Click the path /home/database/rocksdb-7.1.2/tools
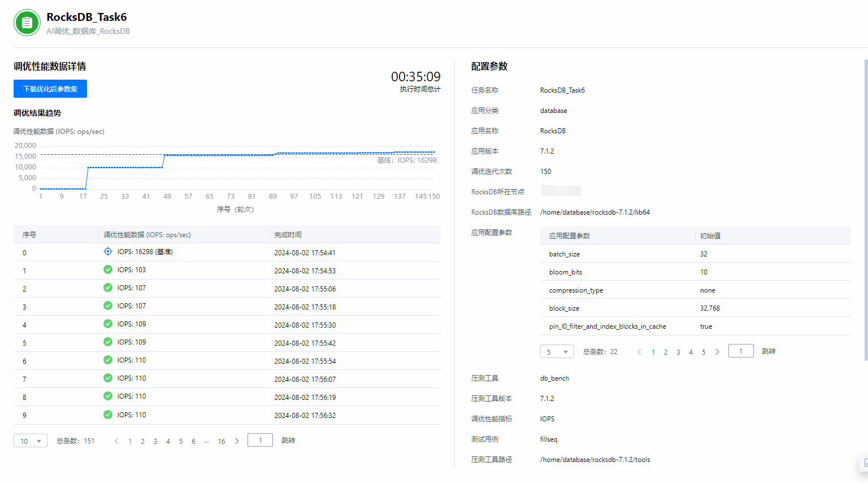 (x=595, y=460)
